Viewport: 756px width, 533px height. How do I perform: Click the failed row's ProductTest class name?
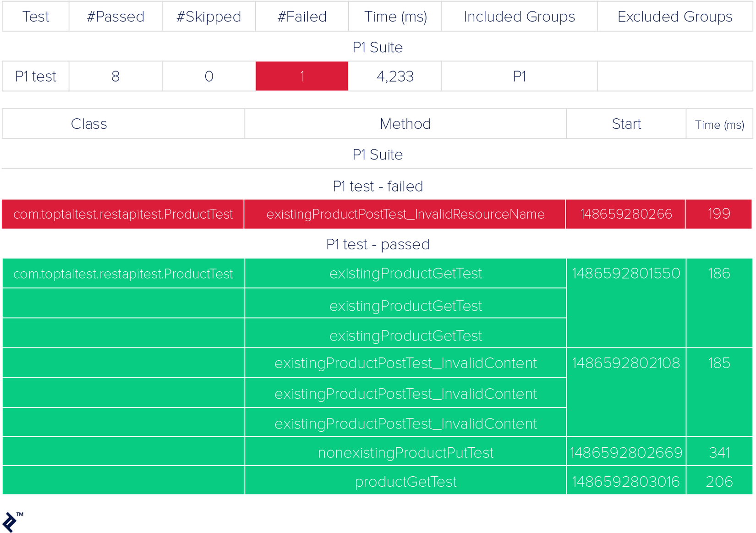click(x=123, y=214)
